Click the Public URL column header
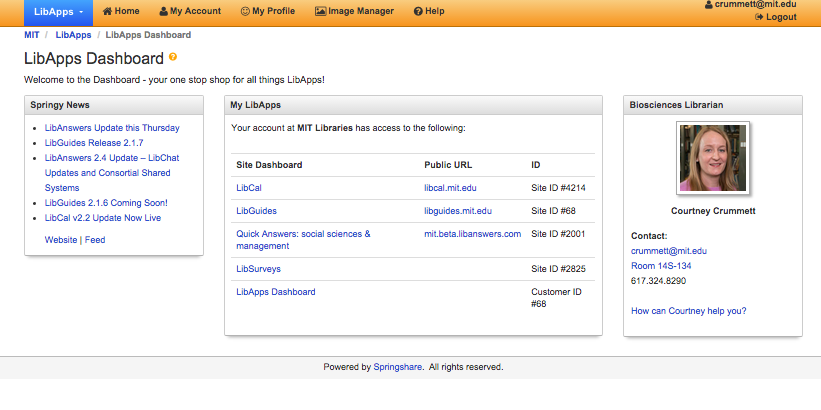Image resolution: width=821 pixels, height=410 pixels. pos(448,165)
